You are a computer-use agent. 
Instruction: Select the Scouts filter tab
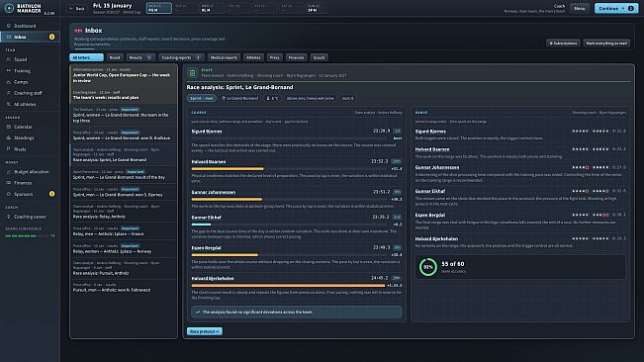(x=320, y=57)
